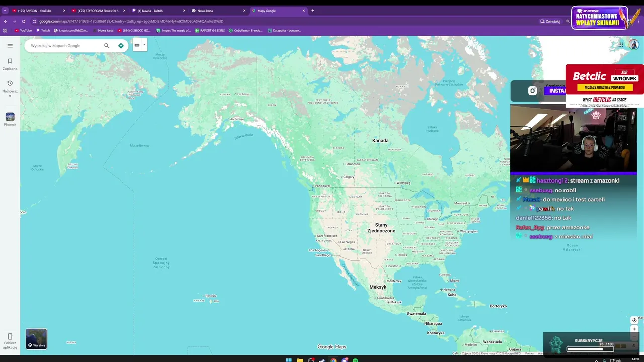
Task: Click the subscriptions 76/100 progress bar
Action: tap(590, 349)
